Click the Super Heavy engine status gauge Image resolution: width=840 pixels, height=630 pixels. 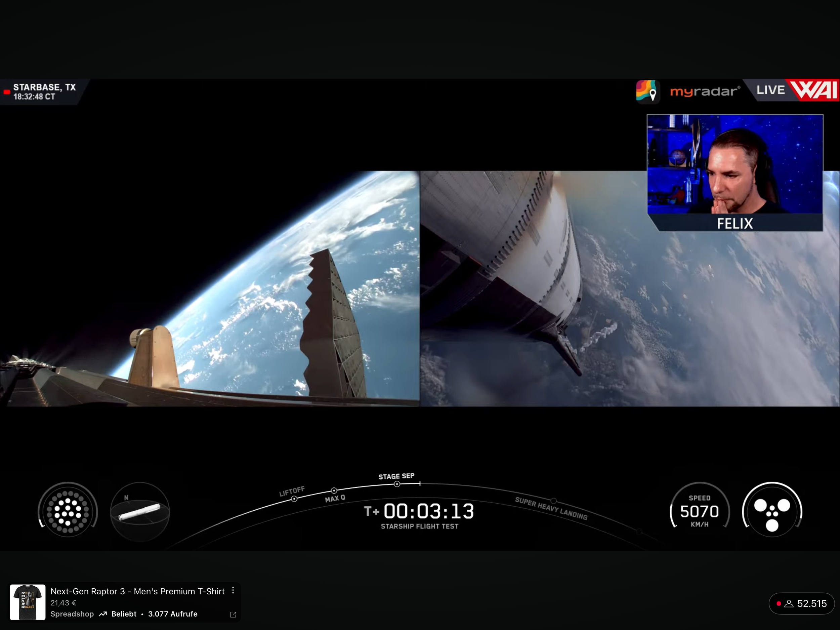[x=68, y=510]
